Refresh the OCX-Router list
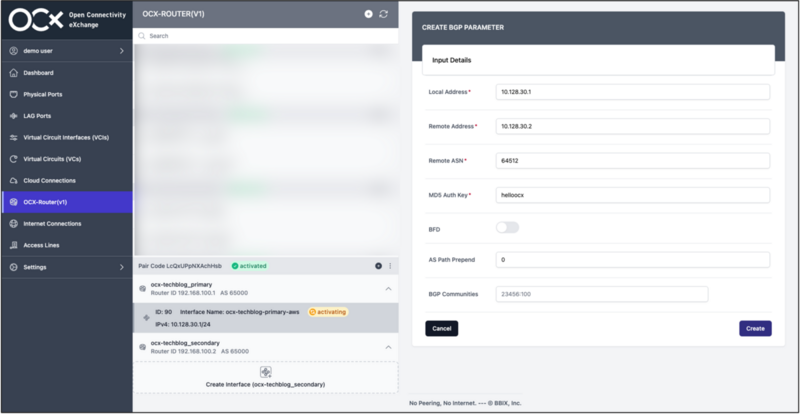Screen dimensions: 800x414 pyautogui.click(x=384, y=14)
